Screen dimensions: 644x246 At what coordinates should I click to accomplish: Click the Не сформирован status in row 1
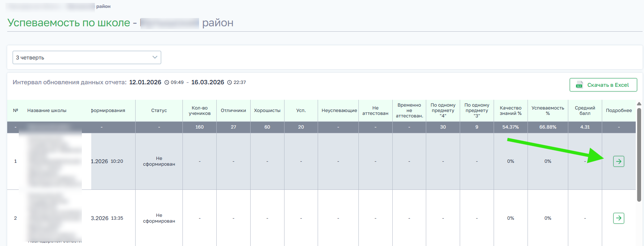coord(159,161)
